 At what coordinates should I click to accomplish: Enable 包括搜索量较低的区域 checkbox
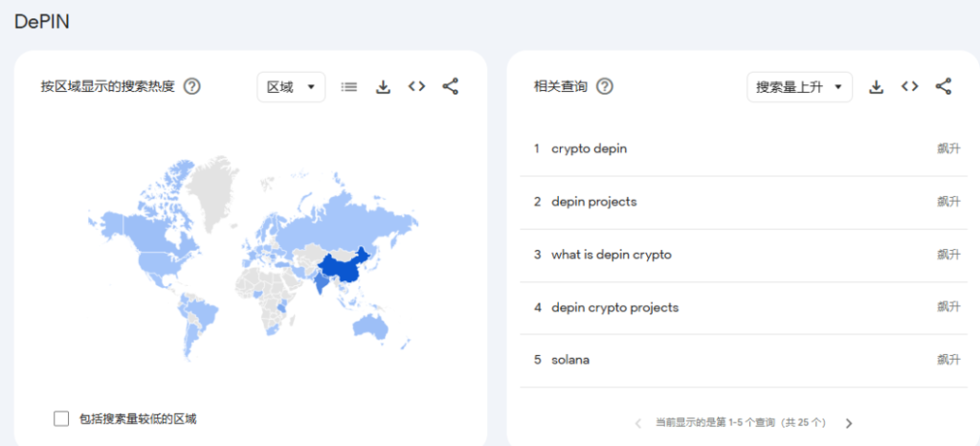[62, 418]
